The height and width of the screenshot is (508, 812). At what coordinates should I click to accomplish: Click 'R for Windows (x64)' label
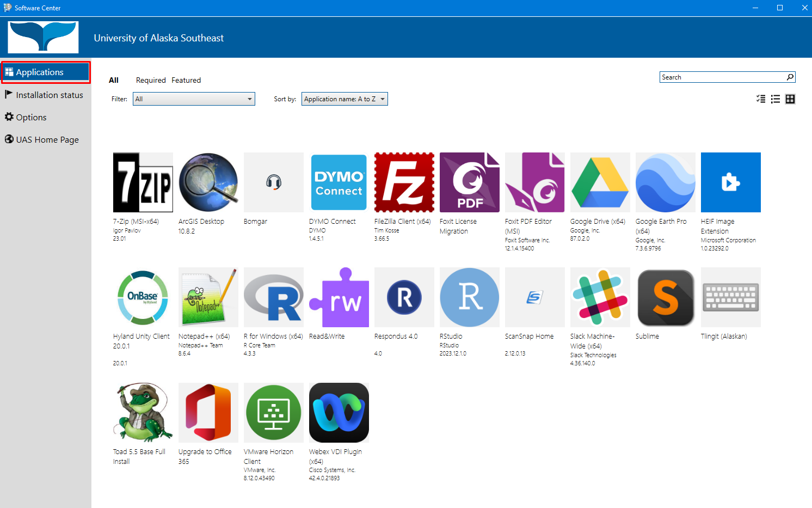(x=273, y=336)
